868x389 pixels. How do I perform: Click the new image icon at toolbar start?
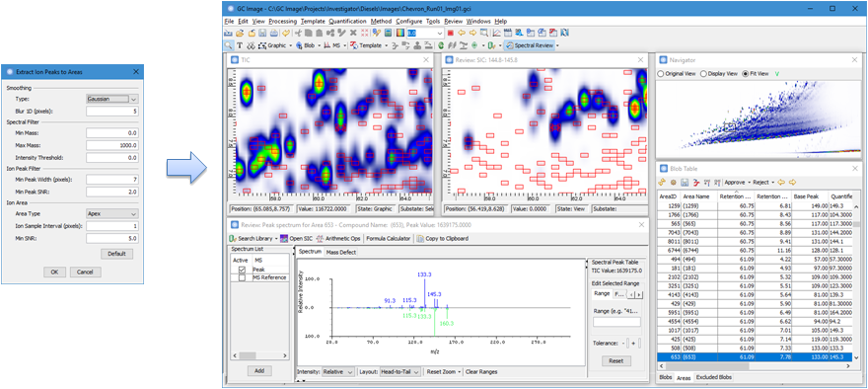pyautogui.click(x=228, y=34)
